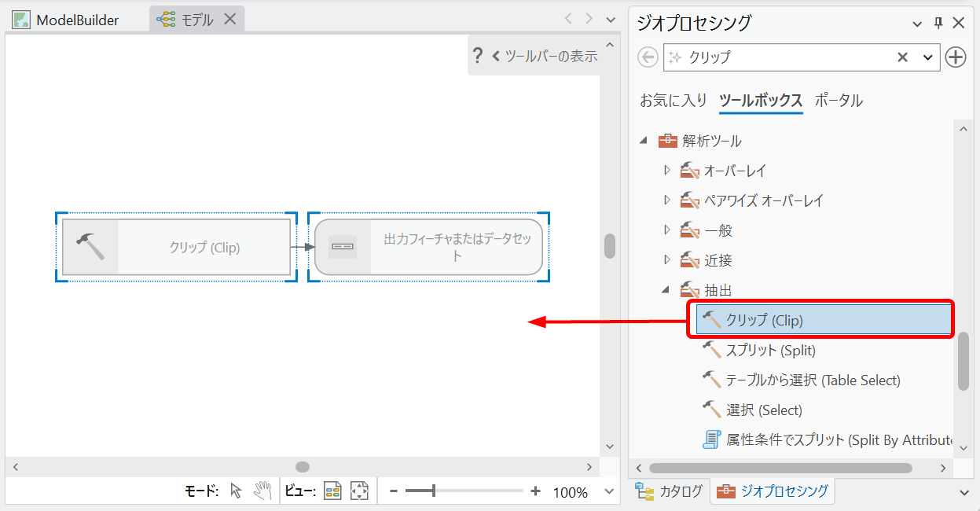Switch to the ポータル tab

(839, 101)
